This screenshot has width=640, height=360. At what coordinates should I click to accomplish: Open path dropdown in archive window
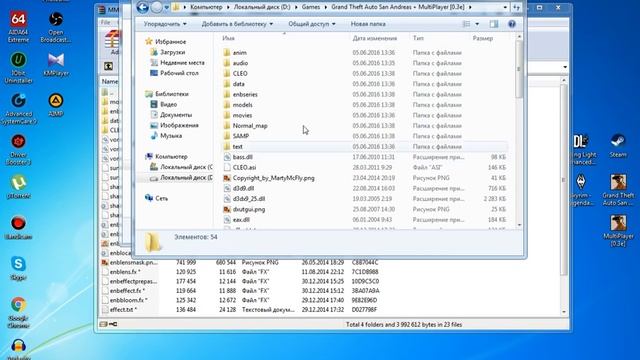[565, 67]
